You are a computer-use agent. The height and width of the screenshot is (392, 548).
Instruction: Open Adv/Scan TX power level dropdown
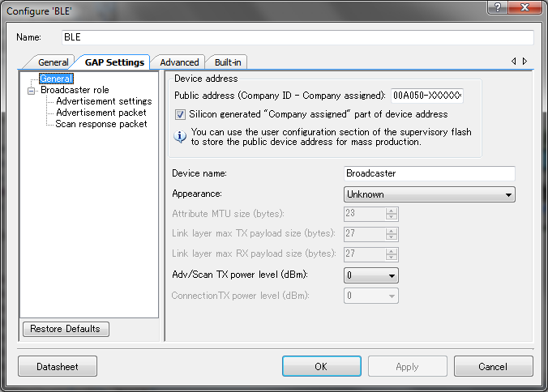pos(370,275)
